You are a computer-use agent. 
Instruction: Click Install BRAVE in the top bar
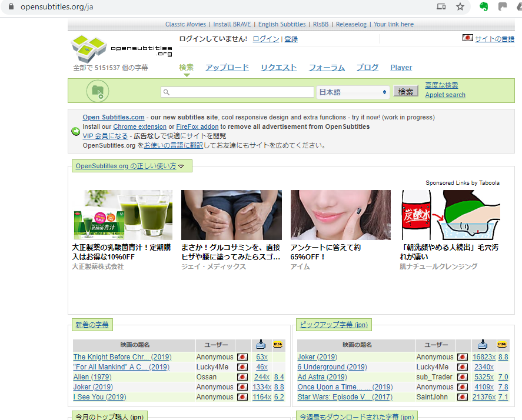click(x=232, y=24)
